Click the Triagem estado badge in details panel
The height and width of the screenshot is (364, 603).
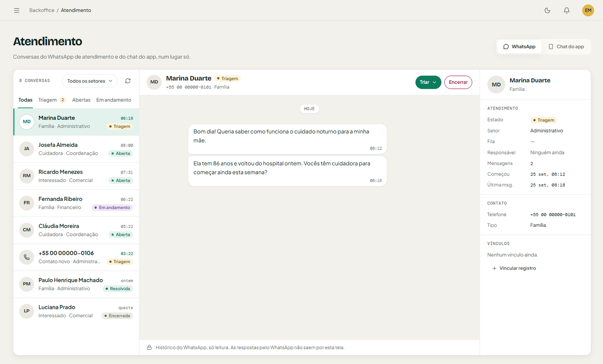tap(543, 120)
